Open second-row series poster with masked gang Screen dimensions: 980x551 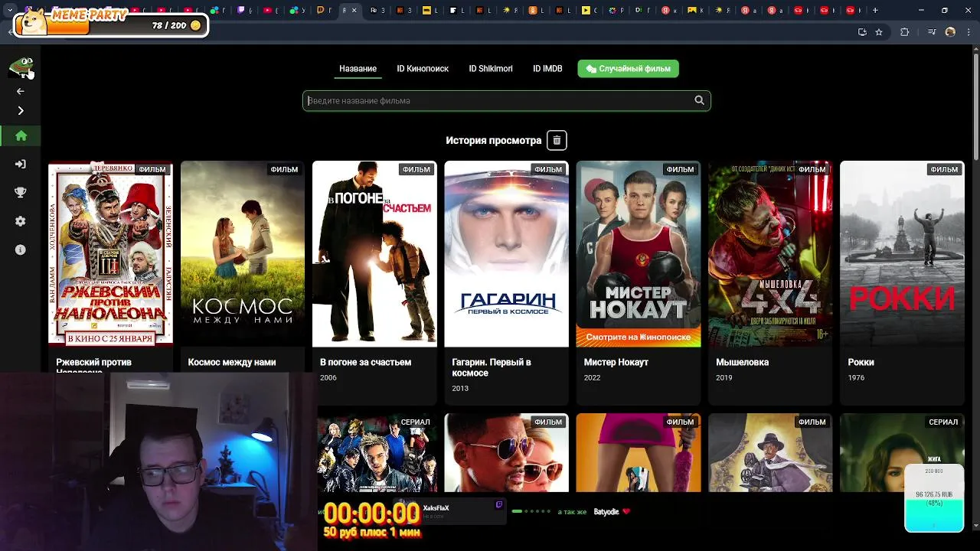(x=377, y=452)
